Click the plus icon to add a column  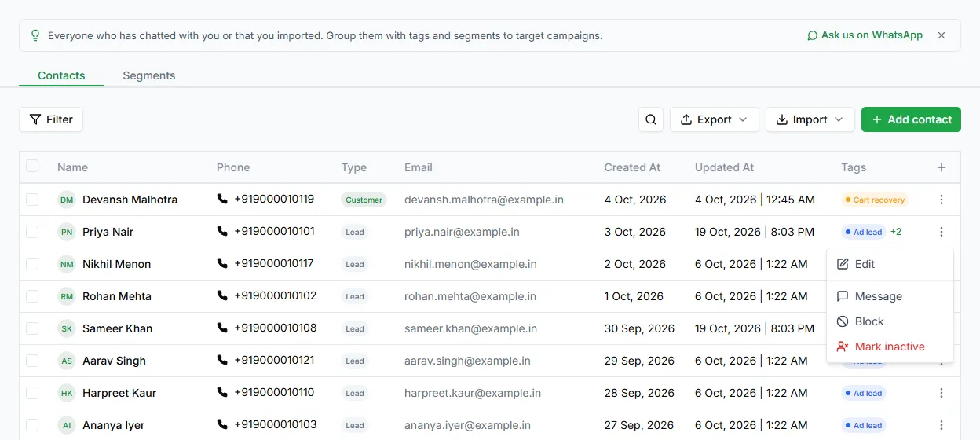coord(942,167)
